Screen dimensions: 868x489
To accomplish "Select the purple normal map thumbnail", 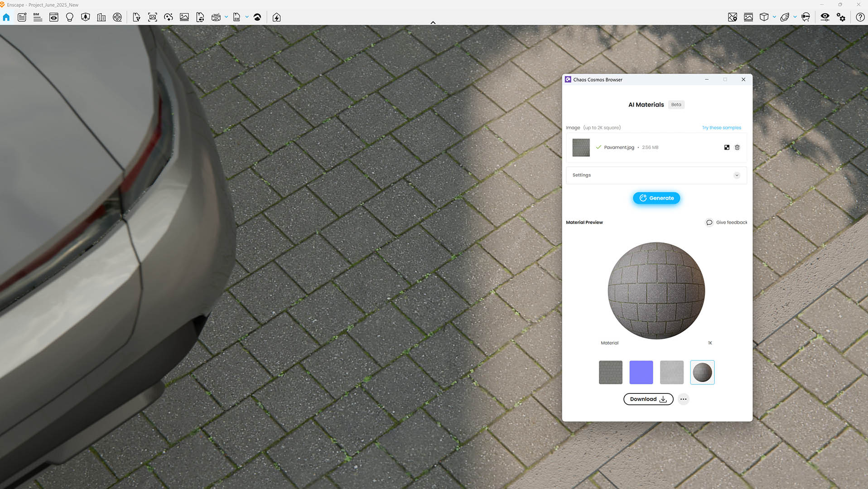I will pos(641,373).
